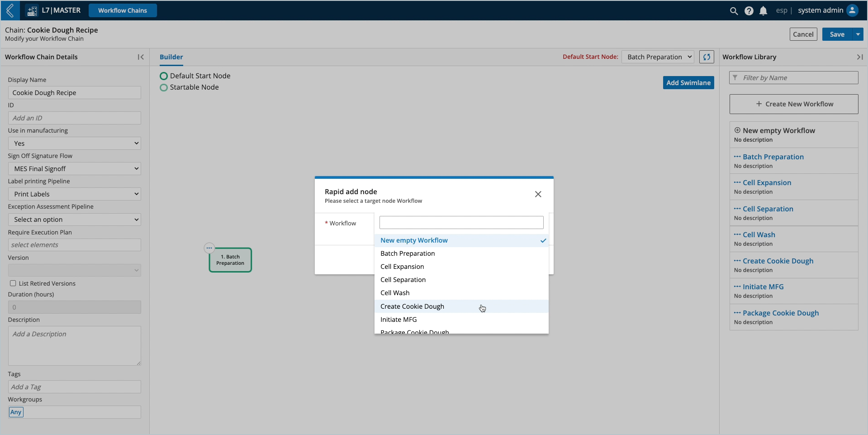This screenshot has width=868, height=435.
Task: Click the Add Swimlane button
Action: (688, 82)
